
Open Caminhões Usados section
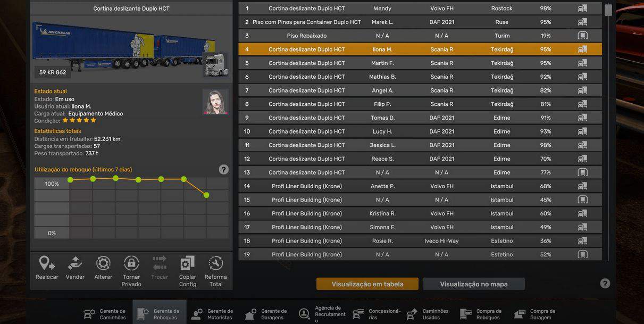click(428, 314)
